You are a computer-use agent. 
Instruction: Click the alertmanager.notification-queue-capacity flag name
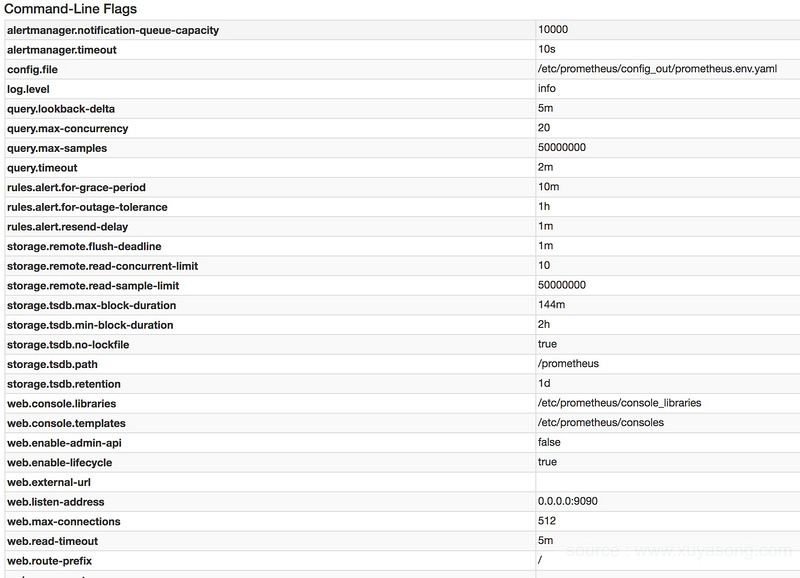tap(113, 30)
